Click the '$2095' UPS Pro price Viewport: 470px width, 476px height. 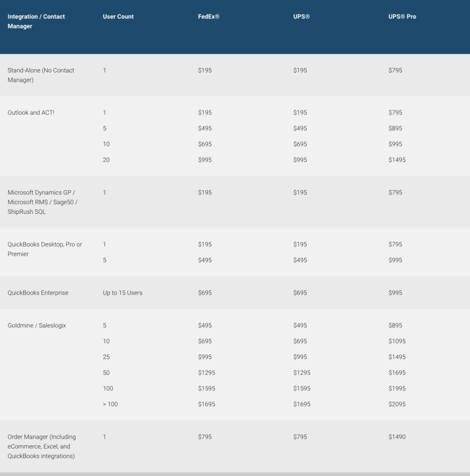tap(397, 405)
